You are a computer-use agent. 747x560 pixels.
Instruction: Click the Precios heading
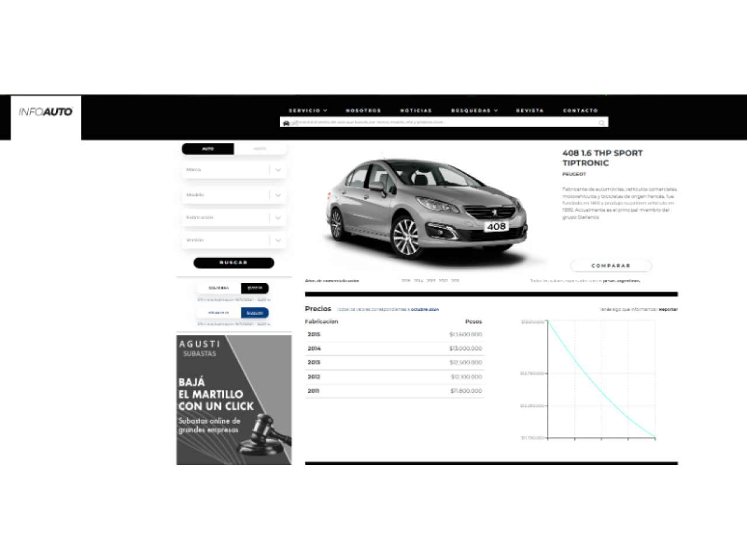click(318, 309)
